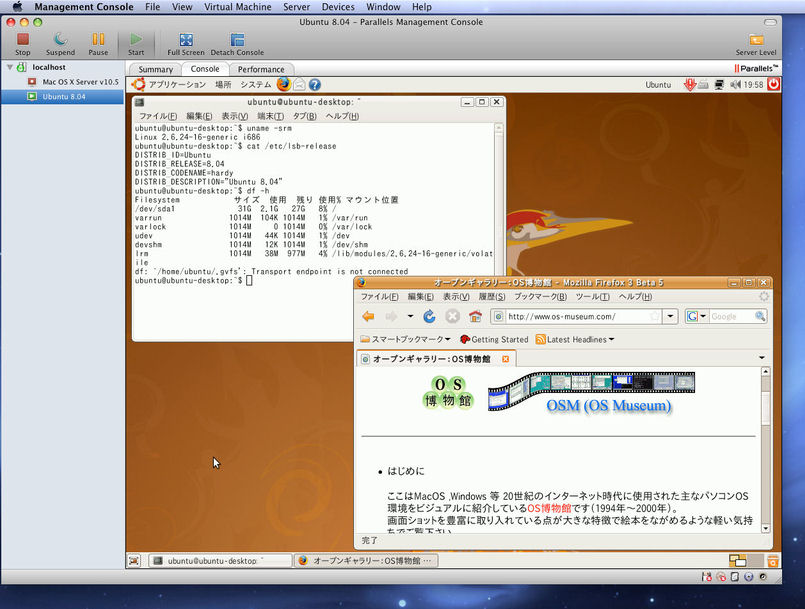This screenshot has width=805, height=609.
Task: Click the OS博物館 green logo
Action: (448, 392)
